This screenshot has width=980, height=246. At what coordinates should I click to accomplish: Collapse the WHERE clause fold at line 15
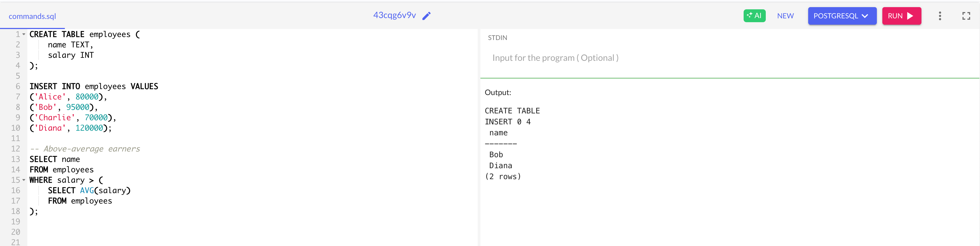24,180
